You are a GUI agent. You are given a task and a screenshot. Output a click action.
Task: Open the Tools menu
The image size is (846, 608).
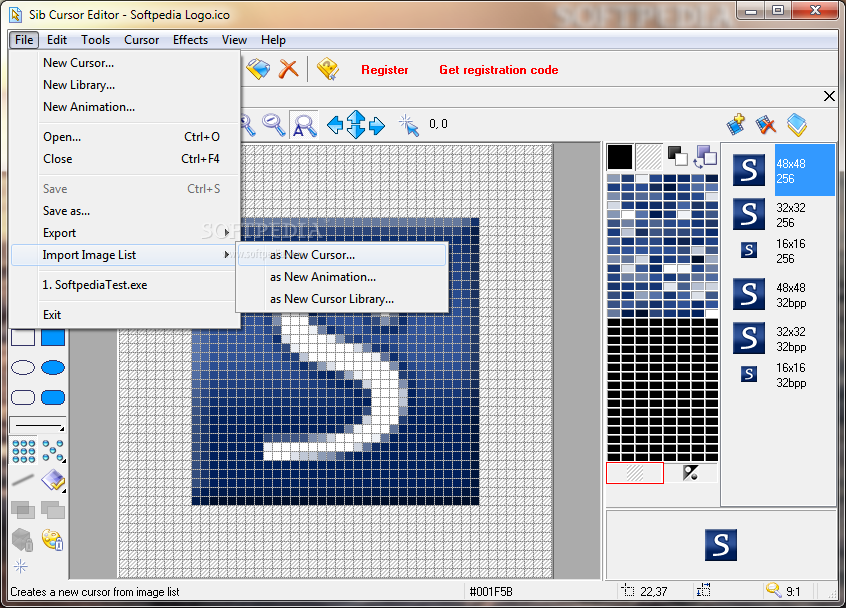[95, 40]
